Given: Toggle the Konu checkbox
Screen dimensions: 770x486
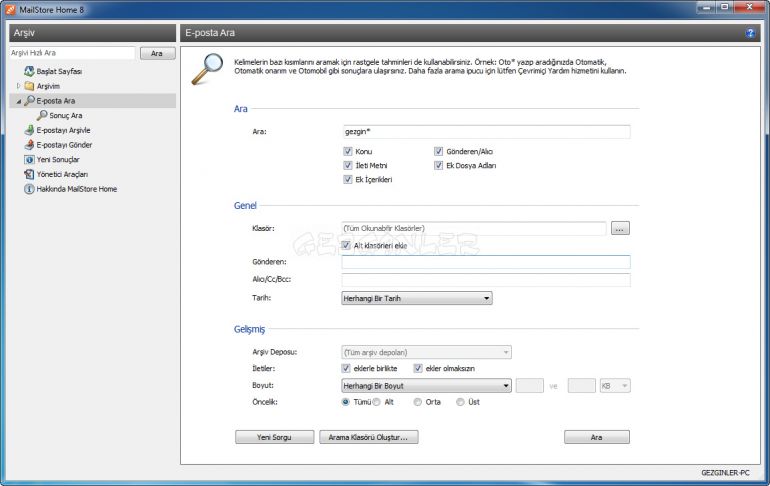Looking at the screenshot, I should coord(348,151).
